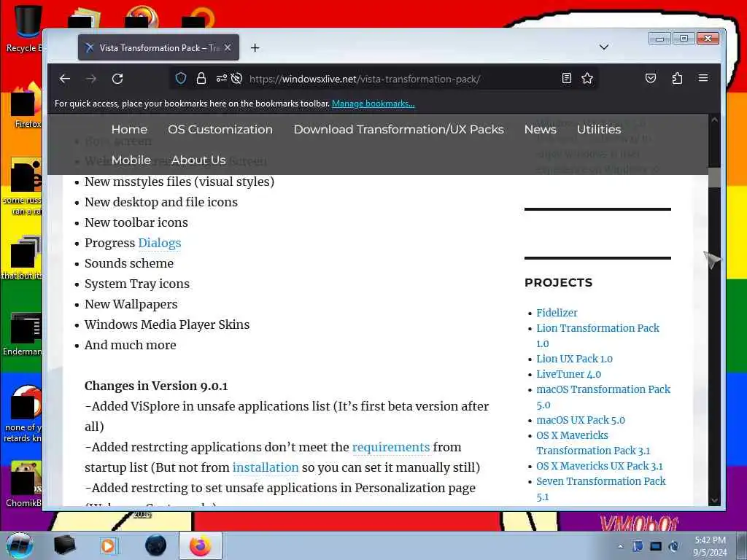Reload the current page
This screenshot has height=560, width=747.
[x=117, y=79]
